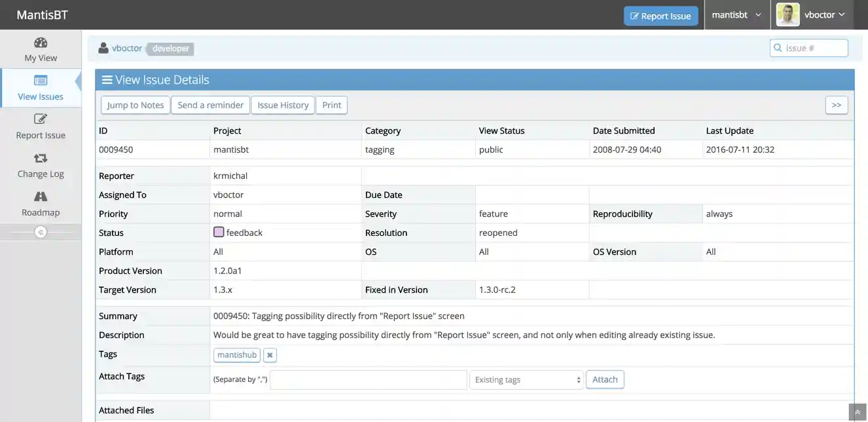Click the magnifier icon in Issue search box

coord(778,47)
